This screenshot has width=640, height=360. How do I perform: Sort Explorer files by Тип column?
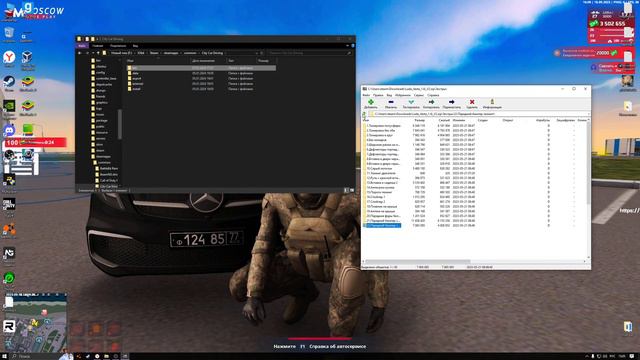[231, 61]
